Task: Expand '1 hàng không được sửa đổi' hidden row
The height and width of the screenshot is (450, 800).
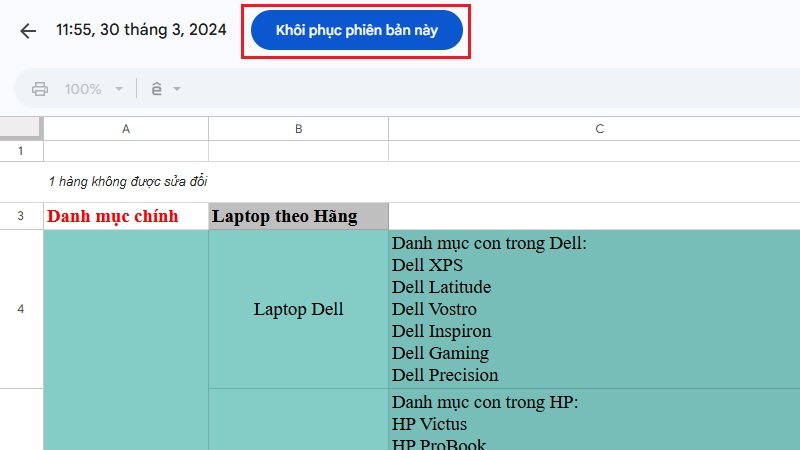Action: [128, 182]
